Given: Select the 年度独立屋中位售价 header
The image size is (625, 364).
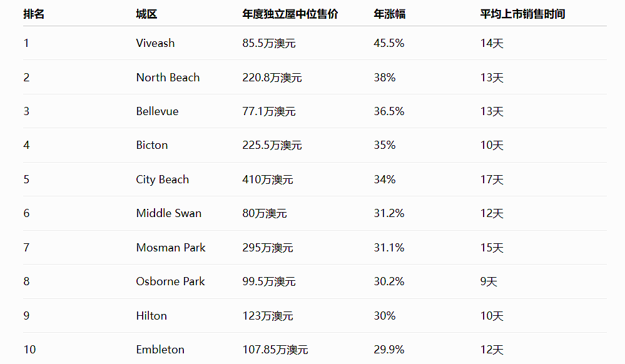Looking at the screenshot, I should (x=290, y=14).
